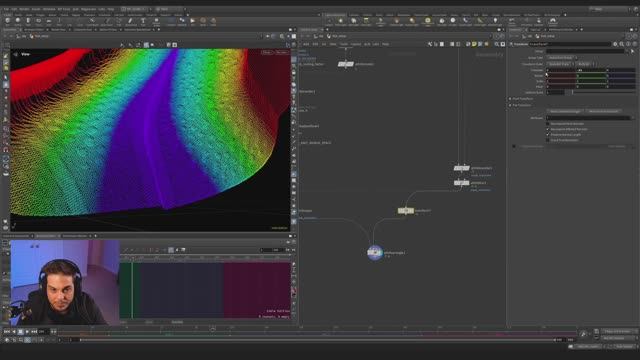Viewport: 640px width, 360px height.
Task: Select the Torus shelf tool
Action: [38, 21]
